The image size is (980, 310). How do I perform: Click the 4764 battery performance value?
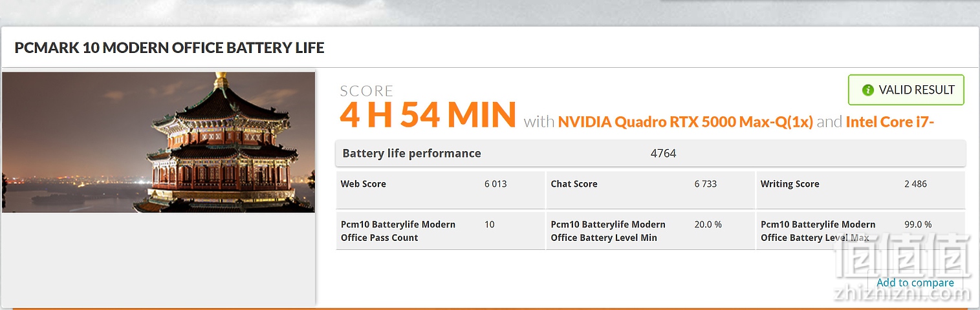pyautogui.click(x=663, y=154)
